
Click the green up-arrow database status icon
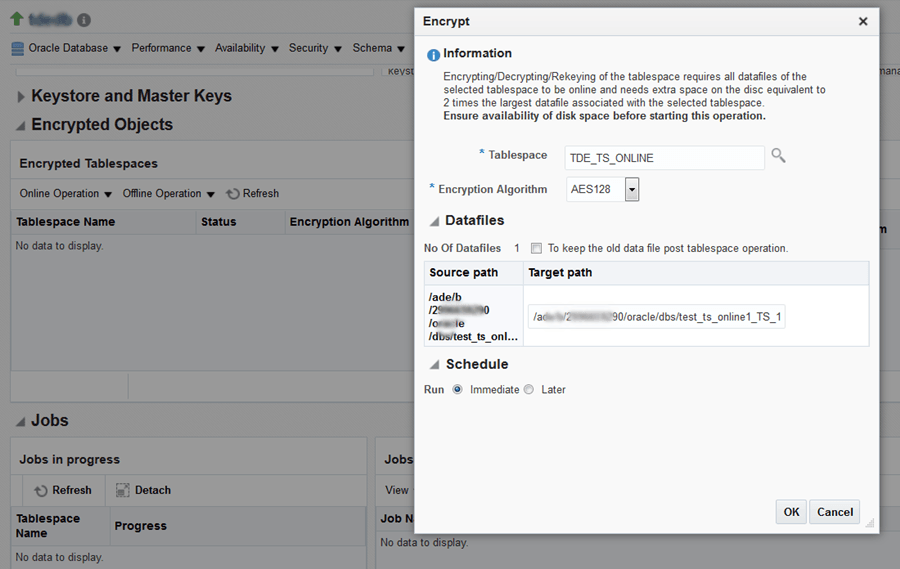point(17,19)
